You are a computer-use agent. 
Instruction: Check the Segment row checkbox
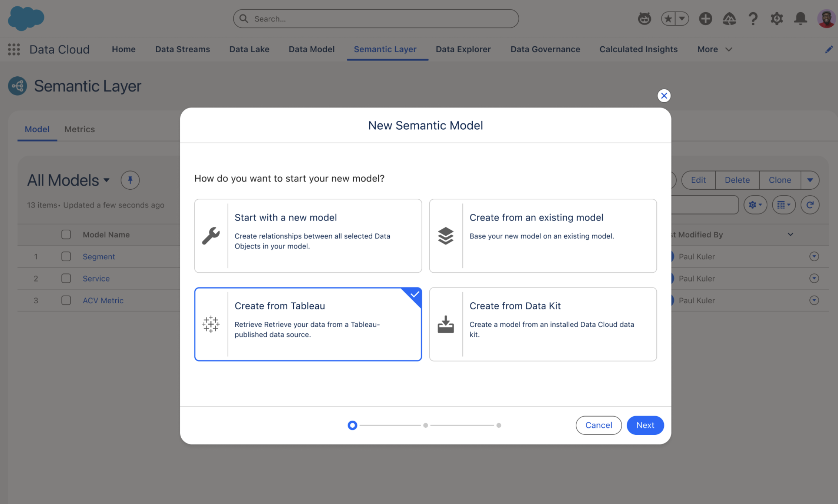[66, 256]
